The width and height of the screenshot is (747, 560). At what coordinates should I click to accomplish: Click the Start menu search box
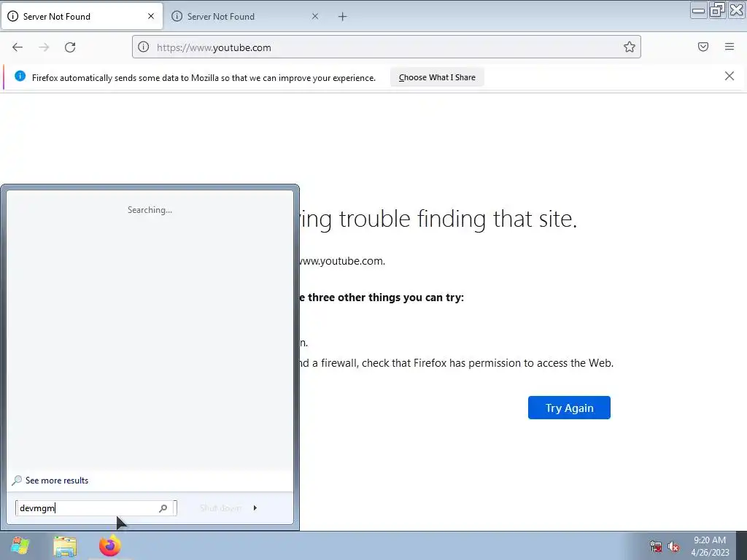pyautogui.click(x=96, y=508)
